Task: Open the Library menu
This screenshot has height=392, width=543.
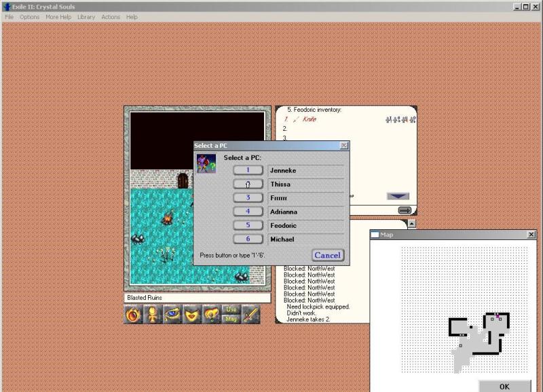Action: pyautogui.click(x=86, y=17)
